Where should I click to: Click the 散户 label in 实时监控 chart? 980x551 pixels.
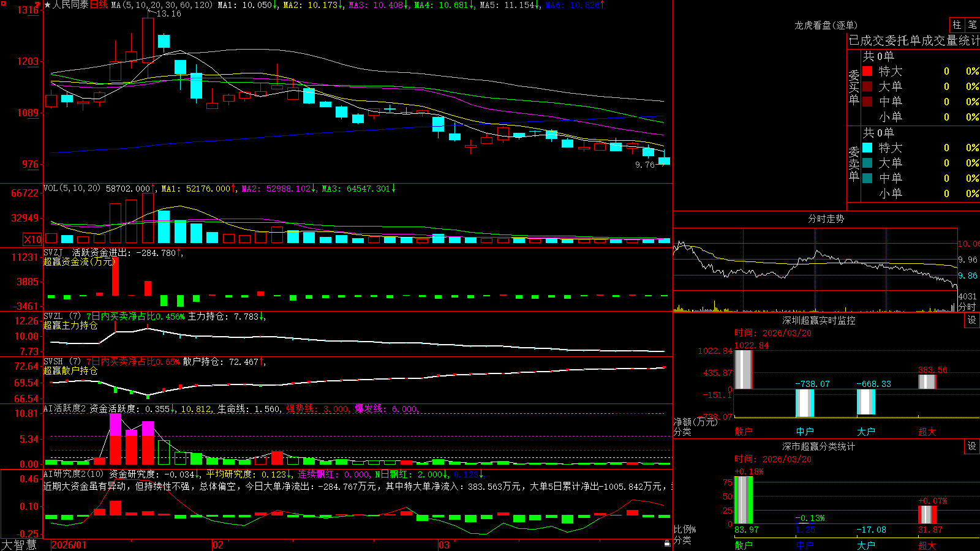744,432
